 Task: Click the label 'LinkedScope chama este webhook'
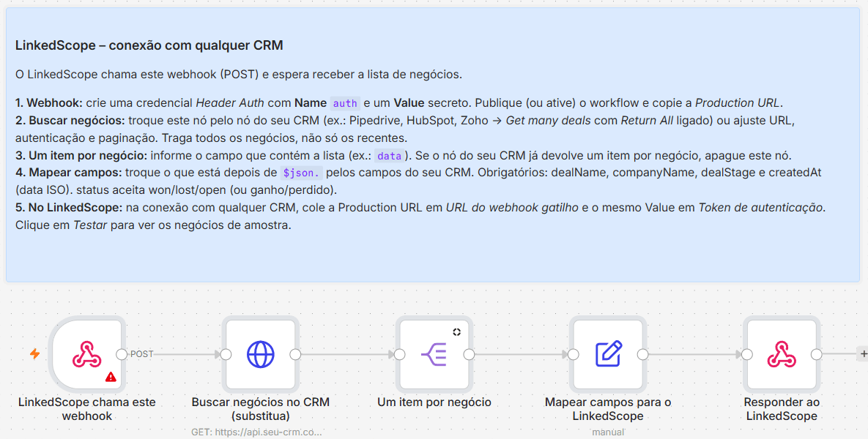pos(87,409)
